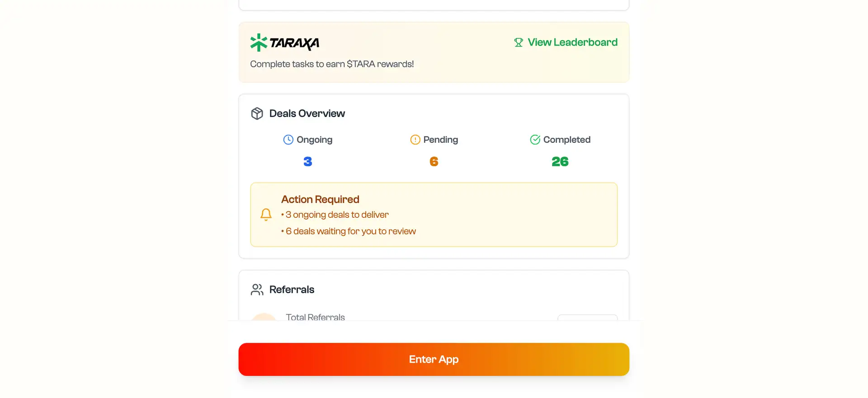This screenshot has width=868, height=398.
Task: Click the Action Required heading
Action: click(x=320, y=199)
